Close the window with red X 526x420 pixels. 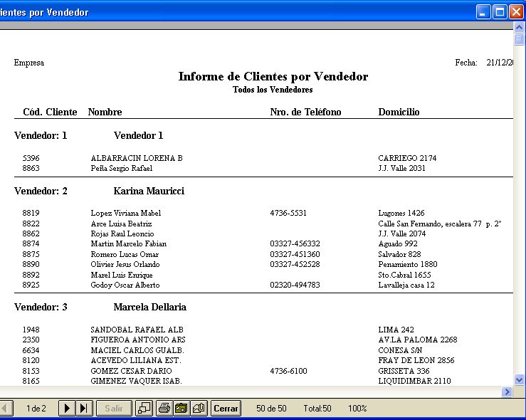(x=516, y=12)
